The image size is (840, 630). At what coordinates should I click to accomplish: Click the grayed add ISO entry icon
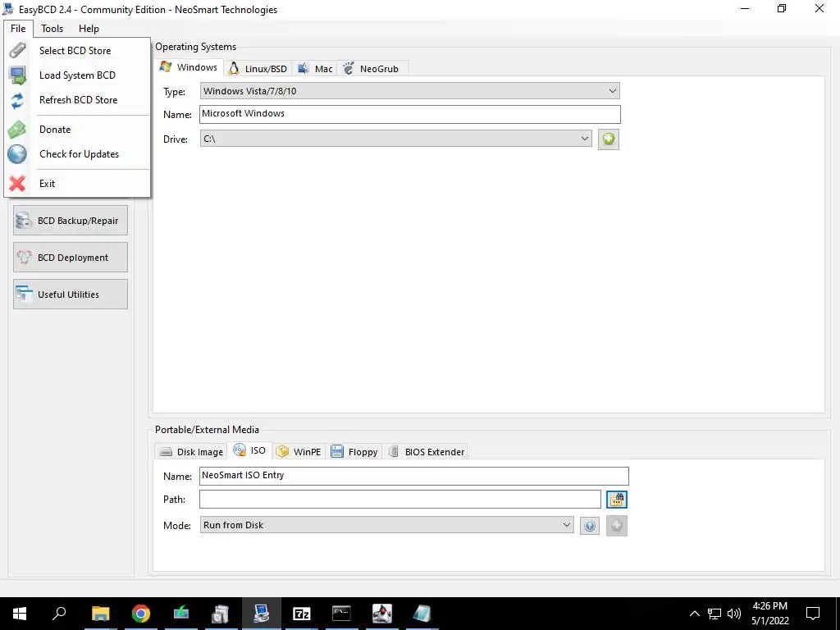click(617, 526)
